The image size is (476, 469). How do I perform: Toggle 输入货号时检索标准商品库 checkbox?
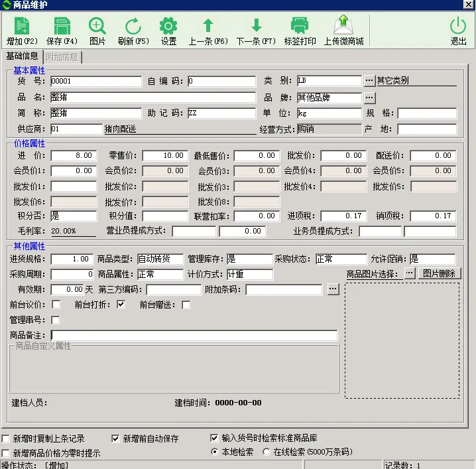click(x=214, y=438)
